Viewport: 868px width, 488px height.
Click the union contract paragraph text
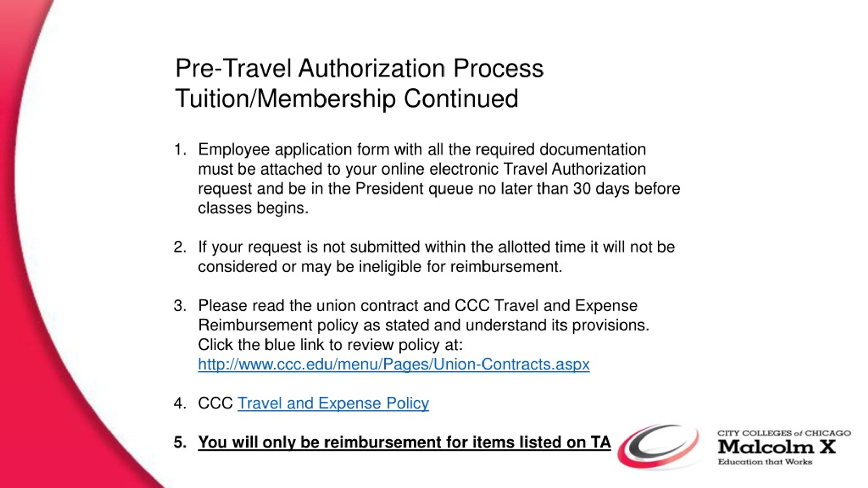tap(423, 316)
